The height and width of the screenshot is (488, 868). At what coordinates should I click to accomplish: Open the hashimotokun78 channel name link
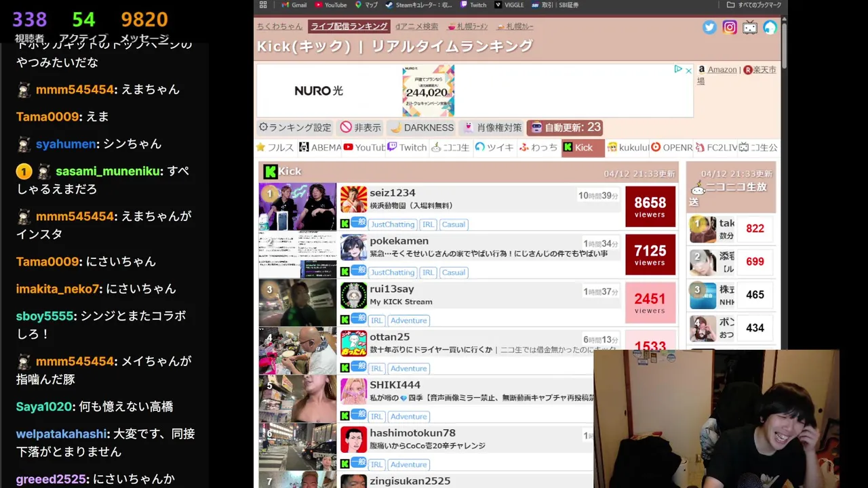coord(412,432)
